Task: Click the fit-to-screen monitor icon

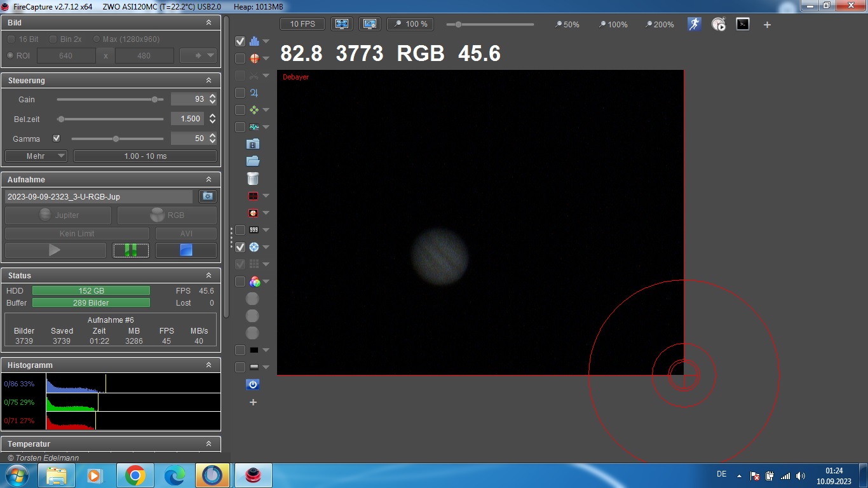Action: tap(342, 24)
